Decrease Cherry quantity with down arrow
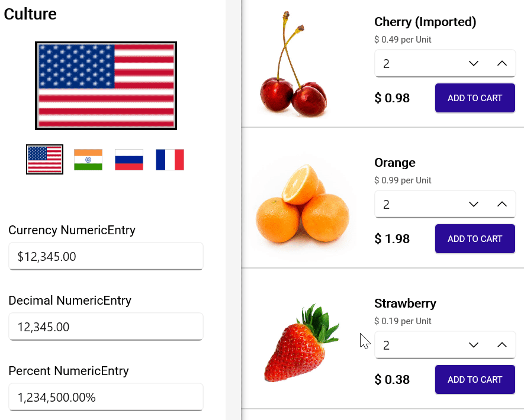Viewport: 524px width, 420px height. pyautogui.click(x=473, y=64)
